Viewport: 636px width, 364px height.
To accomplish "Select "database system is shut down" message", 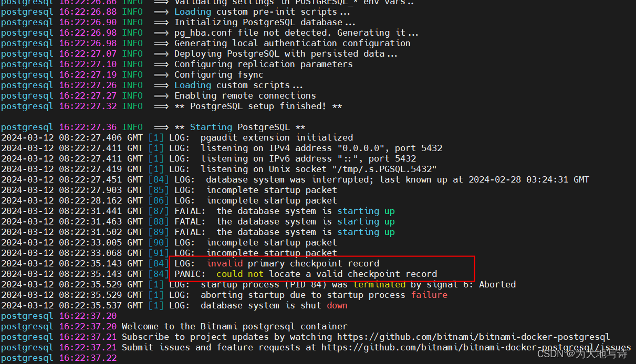I will click(x=274, y=305).
